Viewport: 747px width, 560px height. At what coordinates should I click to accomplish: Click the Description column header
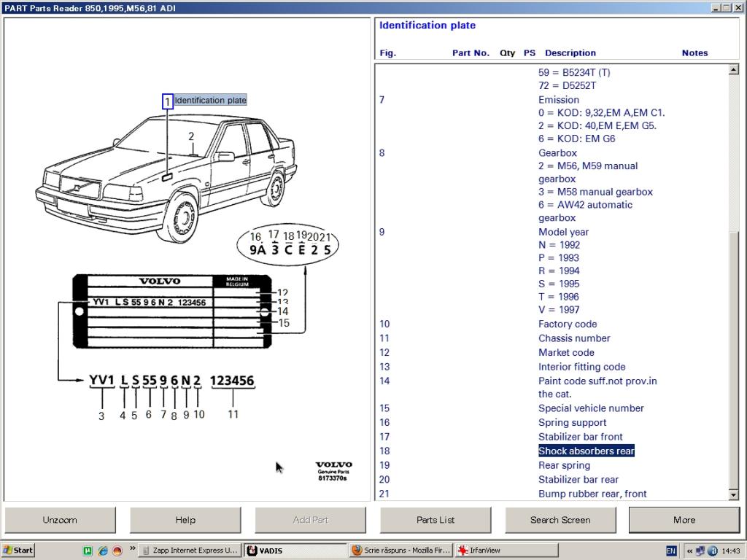[x=570, y=52]
